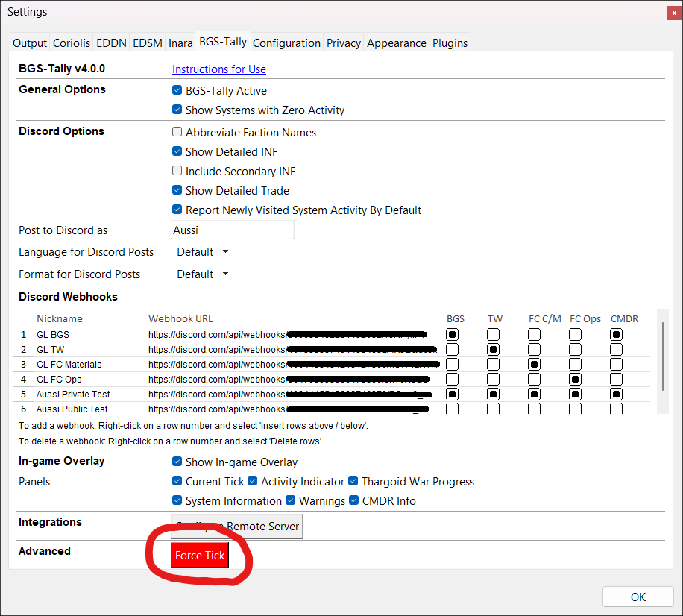The width and height of the screenshot is (683, 616).
Task: Toggle CMDR checkbox for Aussi Private Test
Action: pyautogui.click(x=616, y=395)
